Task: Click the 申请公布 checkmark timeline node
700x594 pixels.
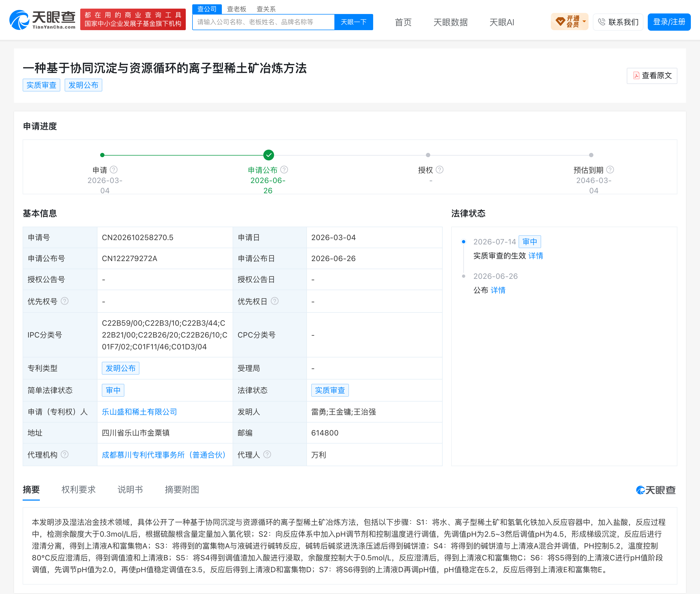Action: (x=268, y=155)
